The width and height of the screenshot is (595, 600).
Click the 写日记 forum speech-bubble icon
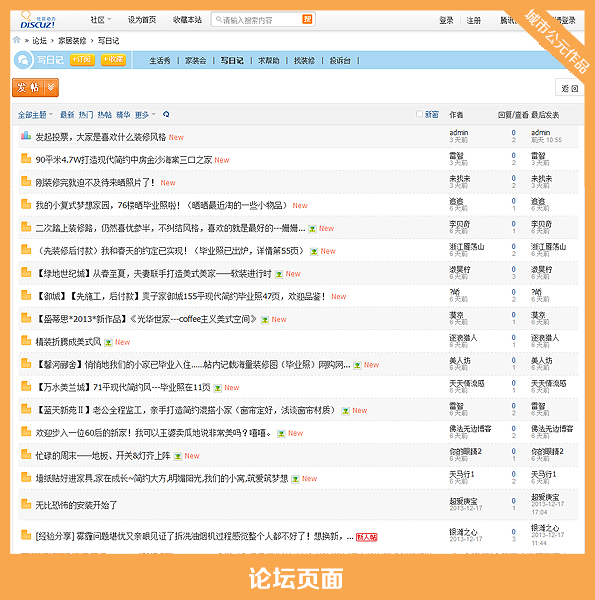pyautogui.click(x=23, y=60)
